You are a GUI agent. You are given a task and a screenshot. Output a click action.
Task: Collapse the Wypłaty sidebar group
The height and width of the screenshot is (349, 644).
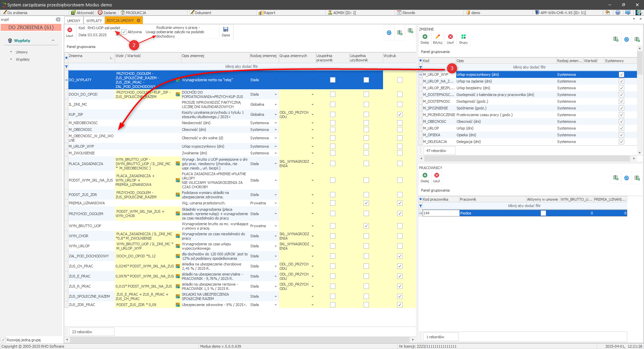[53, 41]
